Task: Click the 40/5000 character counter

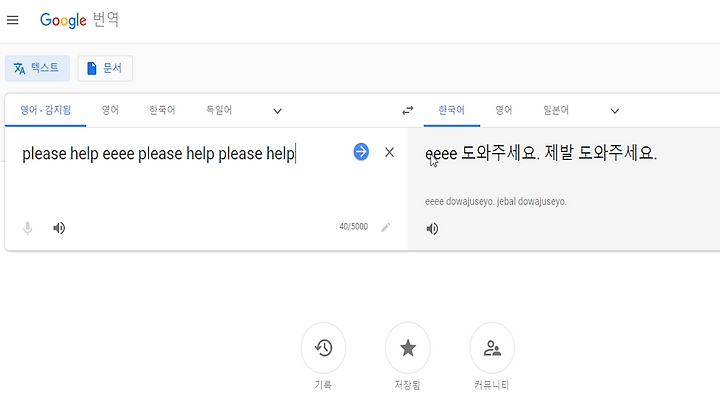Action: tap(354, 227)
